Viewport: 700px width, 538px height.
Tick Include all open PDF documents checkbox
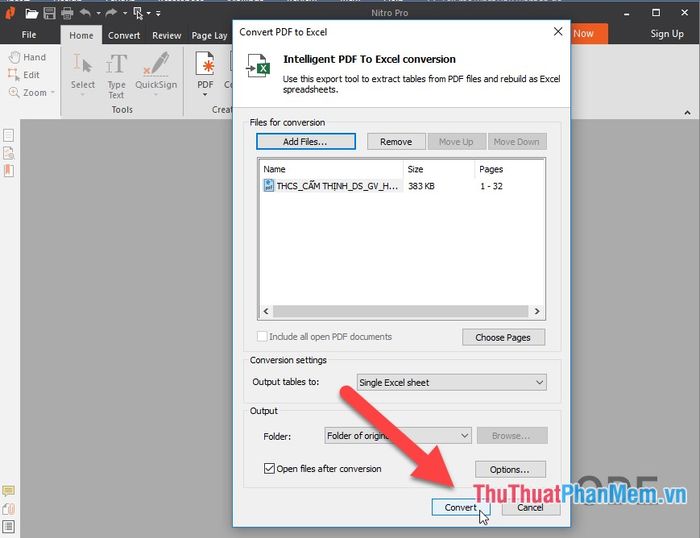[262, 336]
